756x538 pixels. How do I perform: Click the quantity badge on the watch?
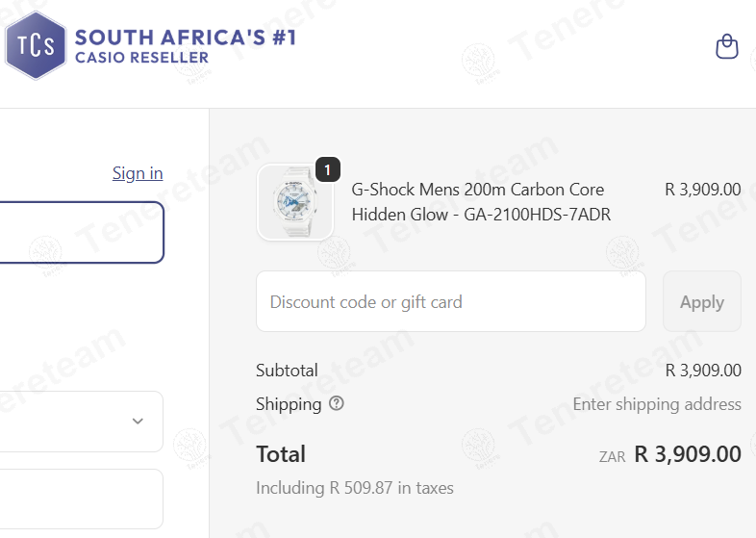[x=327, y=170]
